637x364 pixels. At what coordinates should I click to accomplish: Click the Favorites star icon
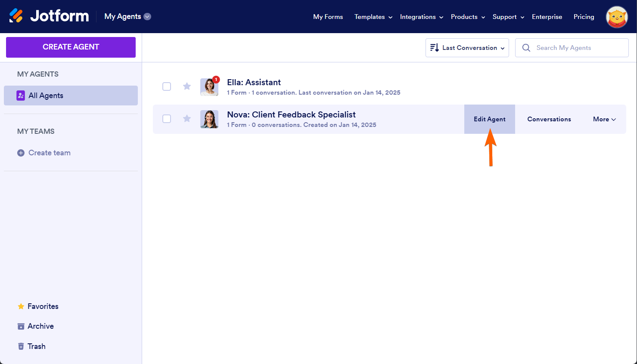point(21,306)
